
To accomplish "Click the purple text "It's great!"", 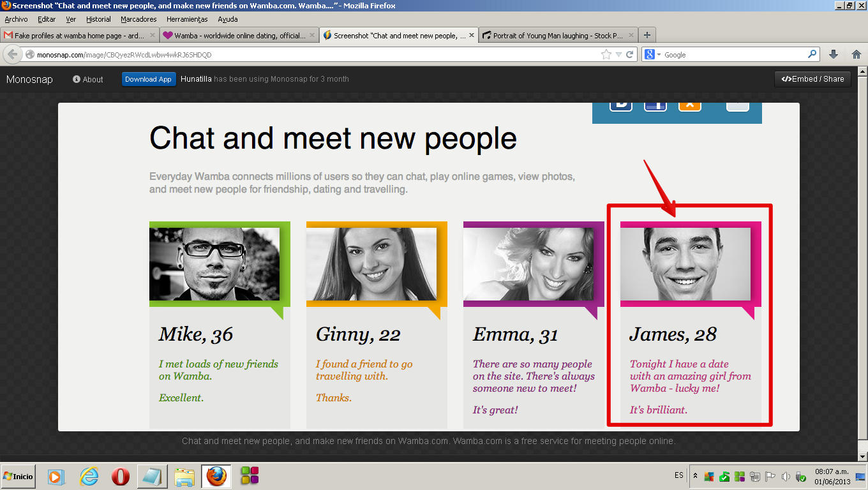I will (495, 410).
